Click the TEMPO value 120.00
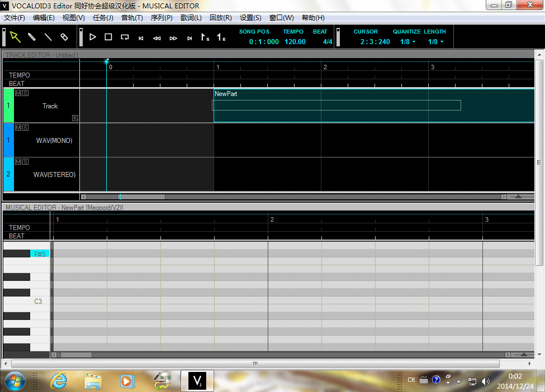545x392 pixels. 295,42
